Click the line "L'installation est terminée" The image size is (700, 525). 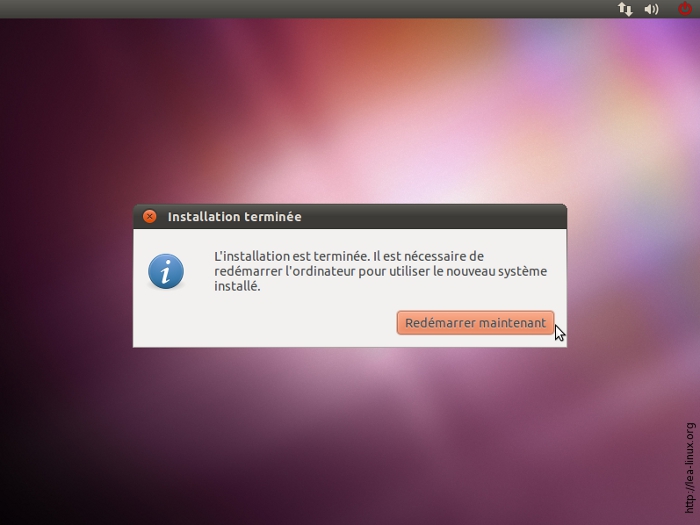coord(349,256)
